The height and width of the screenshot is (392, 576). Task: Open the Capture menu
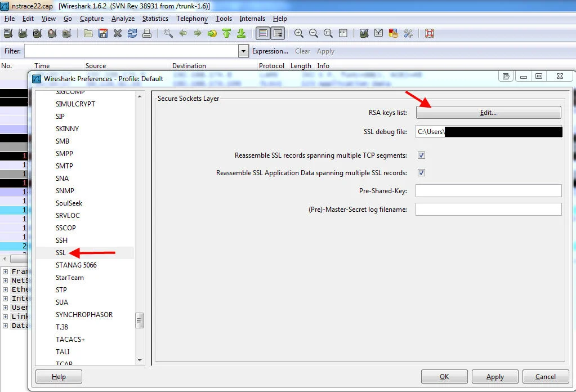[92, 19]
